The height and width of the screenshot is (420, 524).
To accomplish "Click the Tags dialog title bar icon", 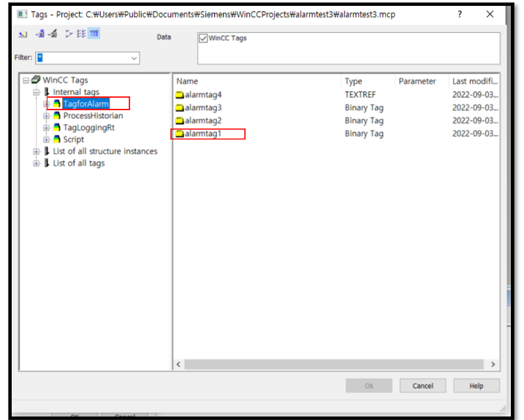I will click(x=22, y=14).
